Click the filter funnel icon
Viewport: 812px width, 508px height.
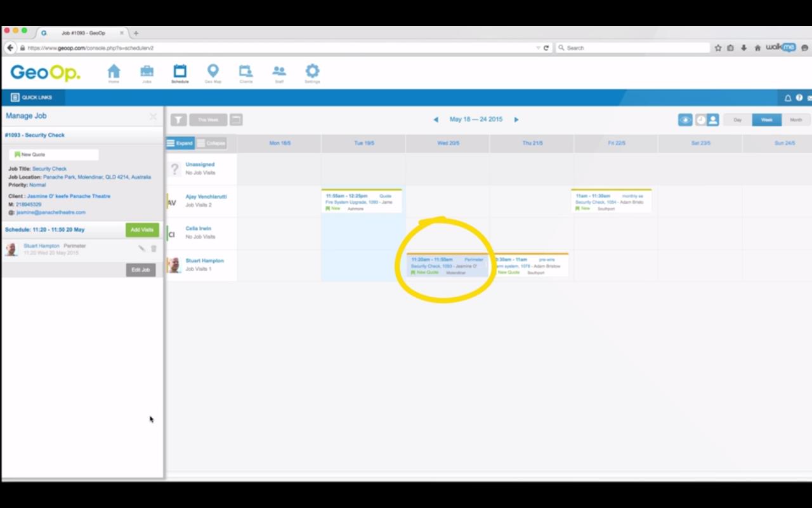[x=178, y=119]
